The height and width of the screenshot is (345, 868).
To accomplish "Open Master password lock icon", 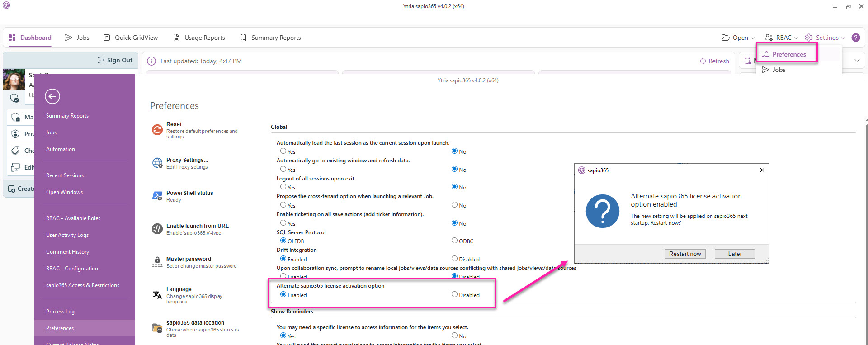I will [x=157, y=262].
